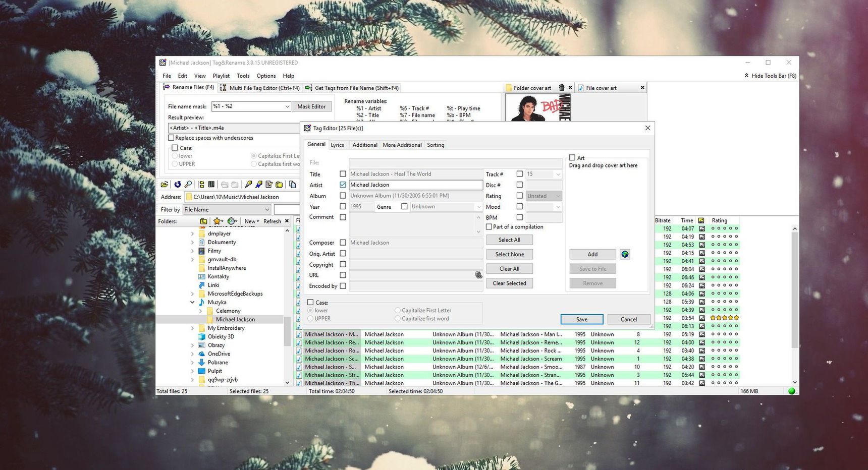Click the cover art column header icon

tap(701, 220)
